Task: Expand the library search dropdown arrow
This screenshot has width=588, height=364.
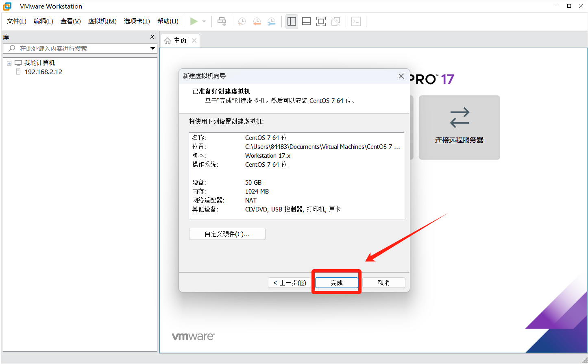Action: pyautogui.click(x=152, y=48)
